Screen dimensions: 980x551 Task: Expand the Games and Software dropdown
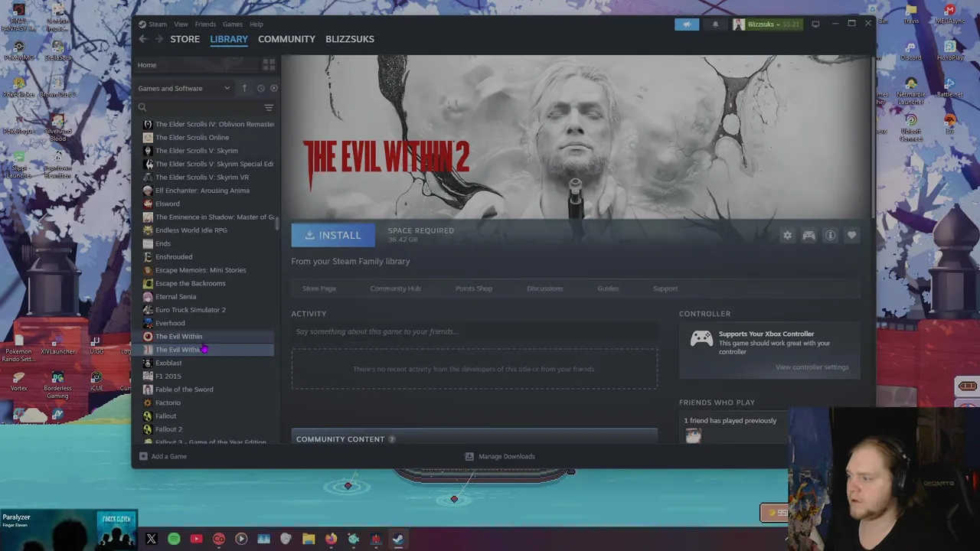(184, 88)
